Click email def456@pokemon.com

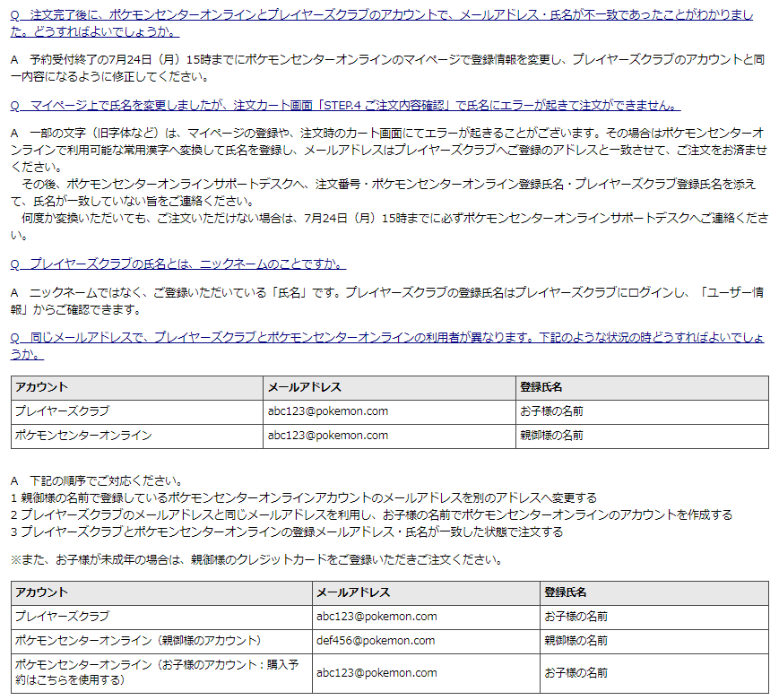point(376,641)
